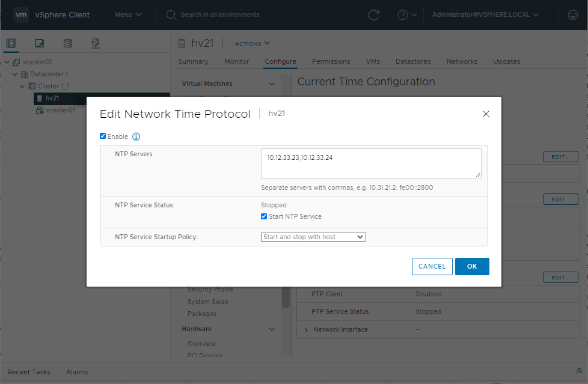Close the Edit Network Time Protocol dialog
This screenshot has width=588, height=384.
(x=486, y=114)
